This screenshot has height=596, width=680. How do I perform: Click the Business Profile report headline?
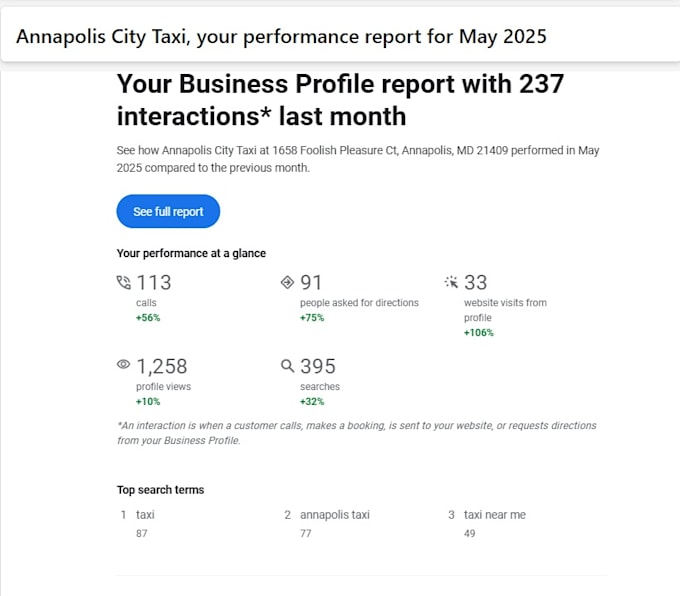click(340, 100)
